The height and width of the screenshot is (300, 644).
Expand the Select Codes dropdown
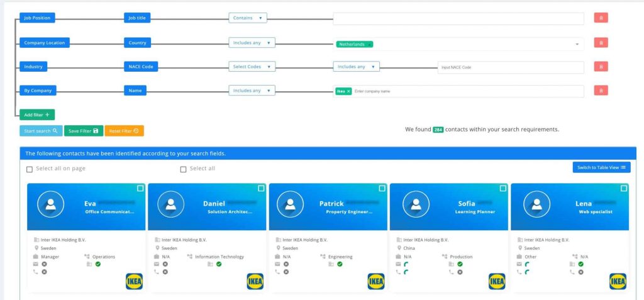tap(252, 67)
